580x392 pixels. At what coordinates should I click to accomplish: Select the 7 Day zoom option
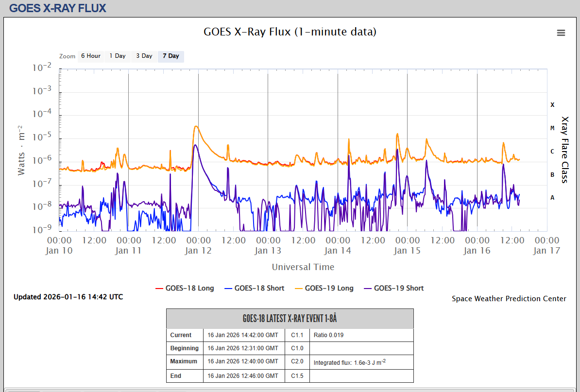[x=171, y=56]
